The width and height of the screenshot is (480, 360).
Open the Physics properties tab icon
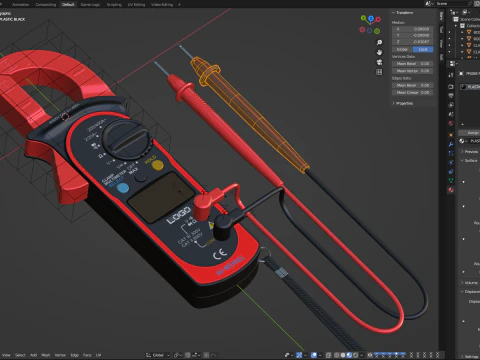coord(451,162)
